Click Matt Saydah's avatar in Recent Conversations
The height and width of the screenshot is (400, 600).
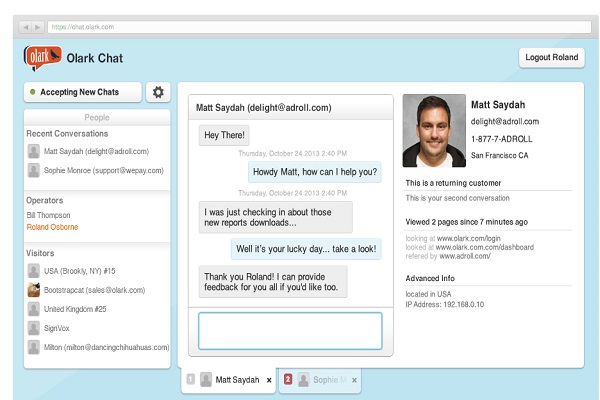[x=34, y=151]
